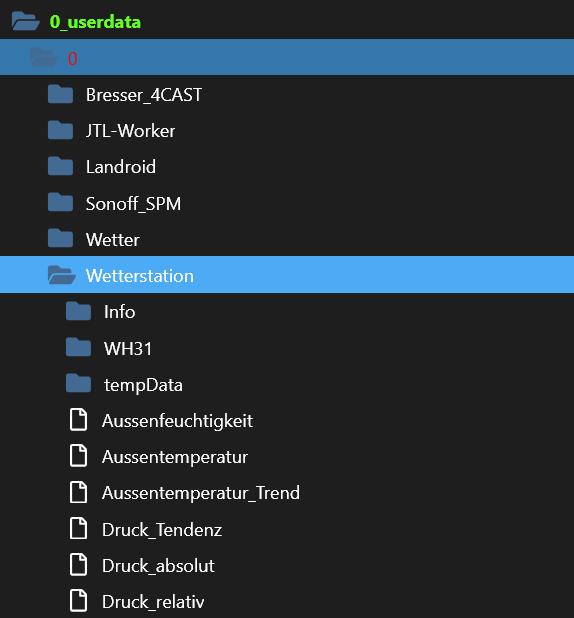The image size is (574, 618).
Task: Select the Bresser_4CAST entry
Action: 144,95
